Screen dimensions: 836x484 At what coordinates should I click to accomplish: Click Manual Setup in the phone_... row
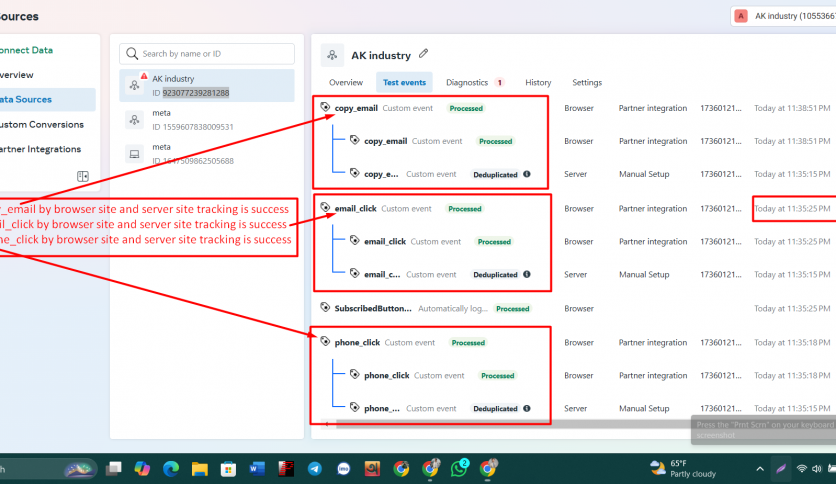[x=644, y=408]
